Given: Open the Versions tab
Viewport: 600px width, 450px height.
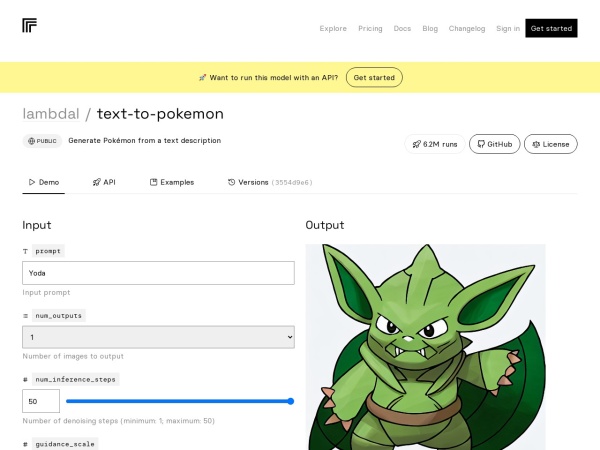Looking at the screenshot, I should tap(270, 182).
